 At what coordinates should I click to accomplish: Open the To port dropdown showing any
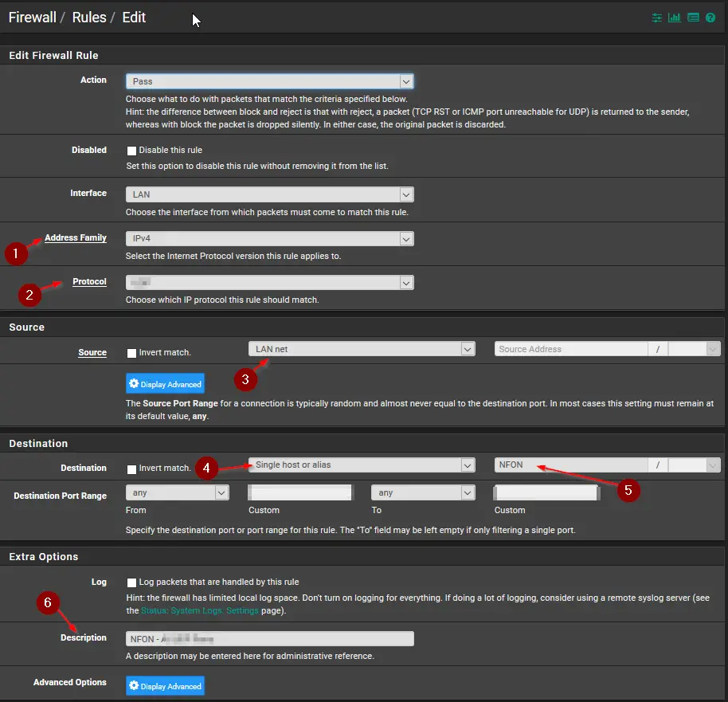pyautogui.click(x=423, y=492)
